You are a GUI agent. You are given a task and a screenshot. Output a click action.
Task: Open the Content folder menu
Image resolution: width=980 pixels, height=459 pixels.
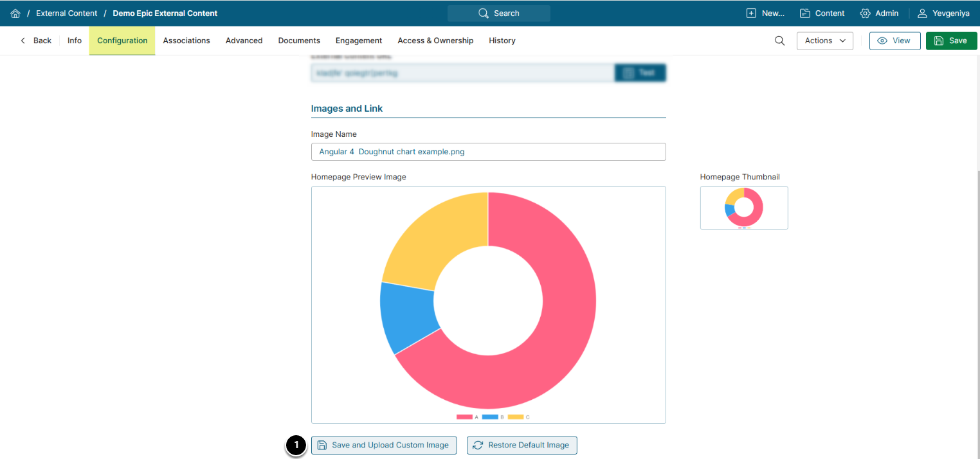[x=822, y=14]
